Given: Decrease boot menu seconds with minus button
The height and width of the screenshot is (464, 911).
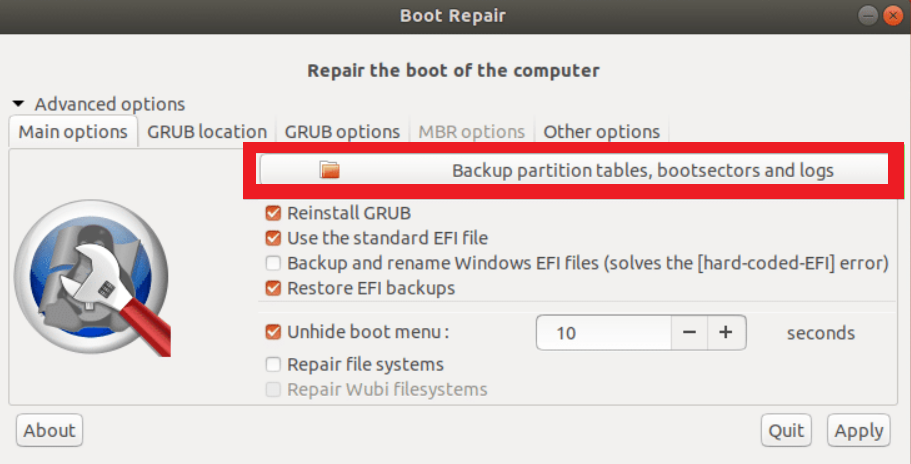Looking at the screenshot, I should coord(689,333).
